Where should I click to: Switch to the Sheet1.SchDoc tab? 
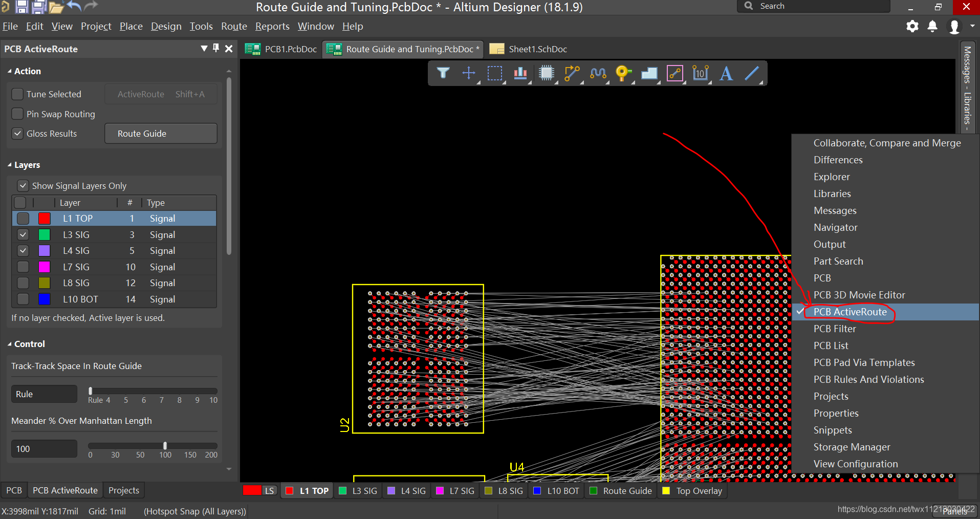529,49
